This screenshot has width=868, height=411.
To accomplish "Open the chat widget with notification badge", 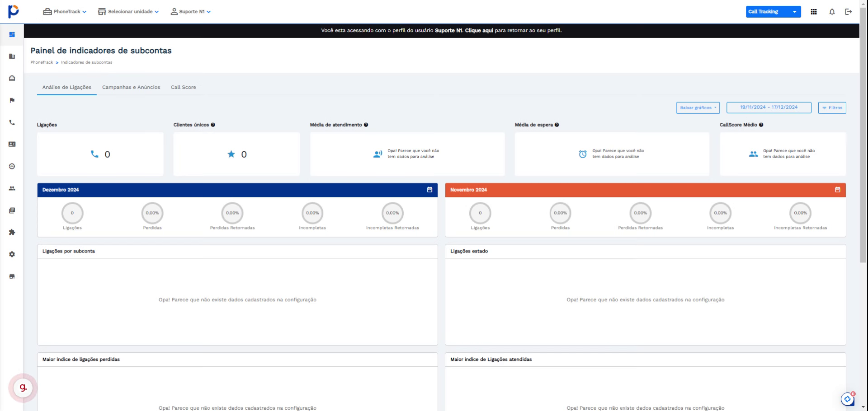I will 848,399.
